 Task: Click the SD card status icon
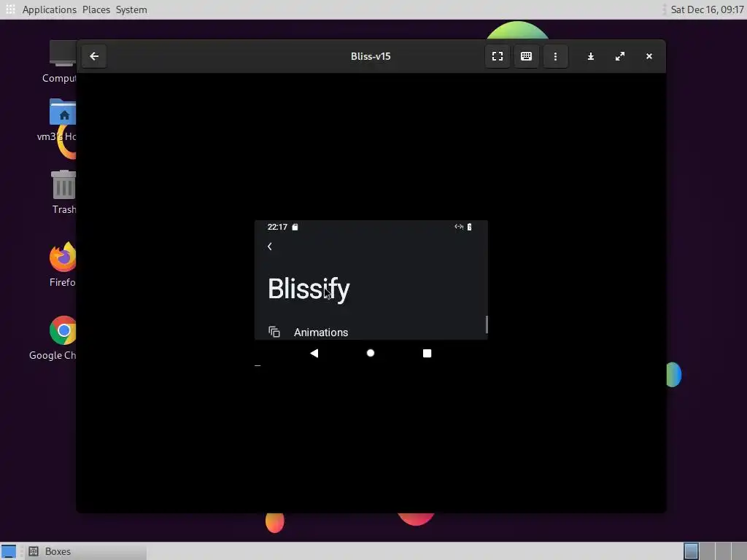tap(295, 227)
